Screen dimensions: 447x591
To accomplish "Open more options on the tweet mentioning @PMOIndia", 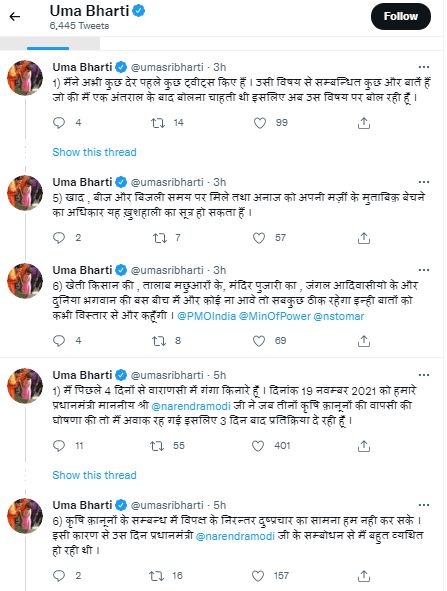I will point(424,270).
